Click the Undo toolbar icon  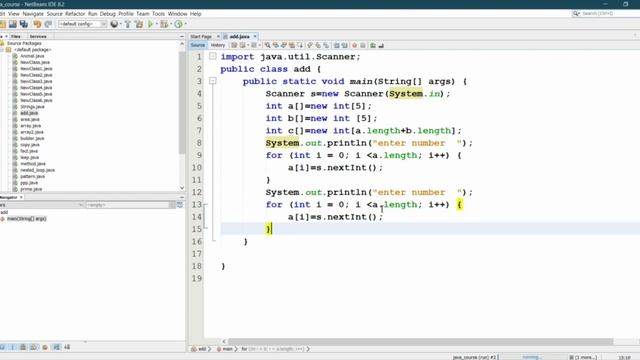(x=37, y=24)
